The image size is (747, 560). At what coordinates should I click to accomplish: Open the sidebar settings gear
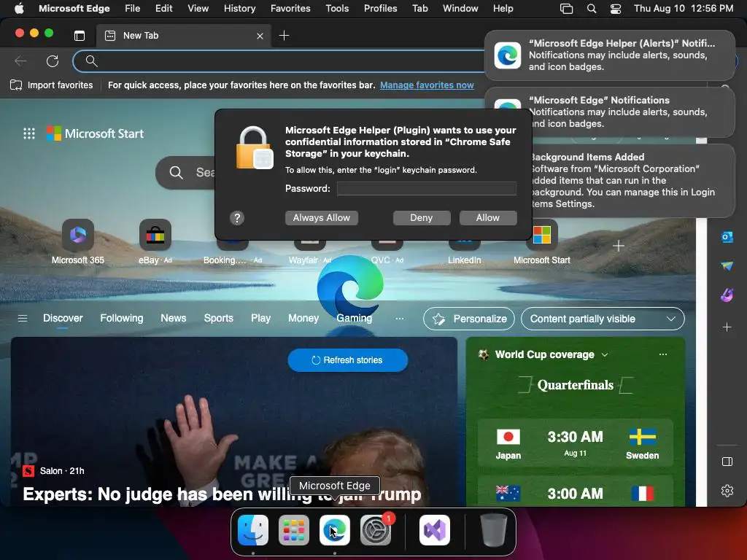[727, 491]
